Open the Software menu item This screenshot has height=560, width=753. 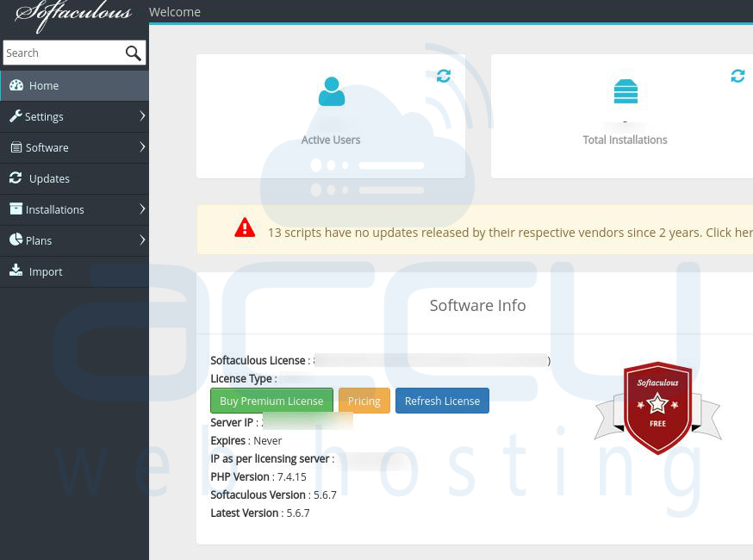pyautogui.click(x=74, y=147)
